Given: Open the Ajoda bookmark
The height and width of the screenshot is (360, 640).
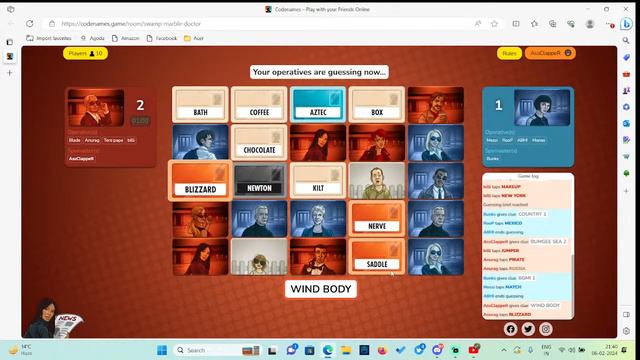Looking at the screenshot, I should (x=93, y=38).
